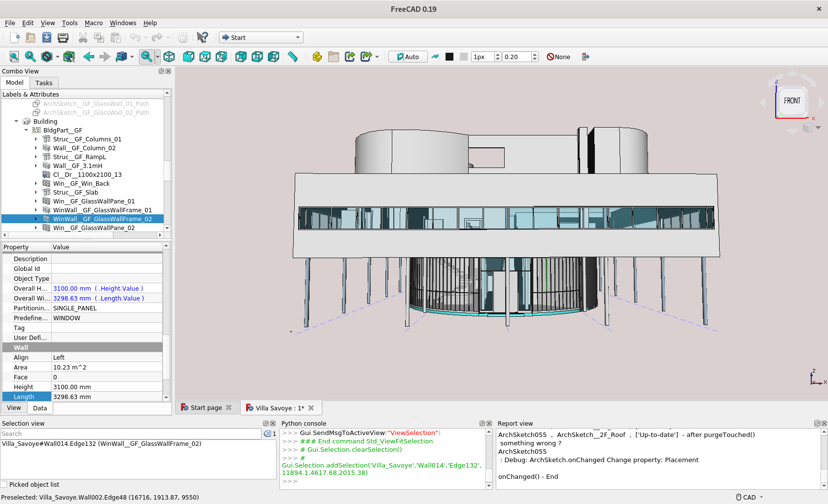828x504 pixels.
Task: Expand the Wall__GF_3.1mH tree item
Action: pos(36,166)
